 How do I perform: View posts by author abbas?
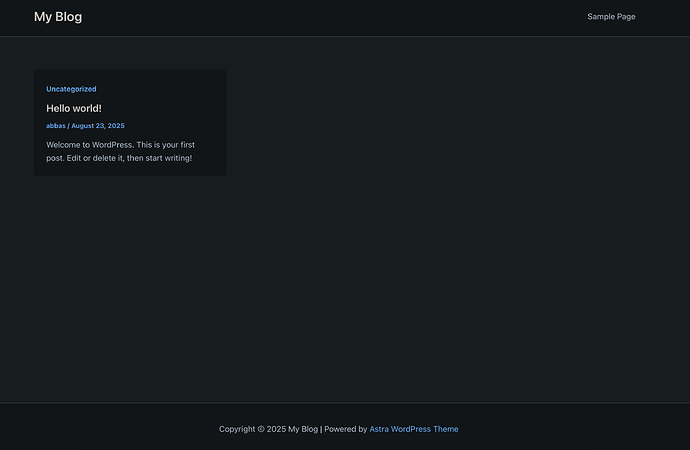[55, 126]
